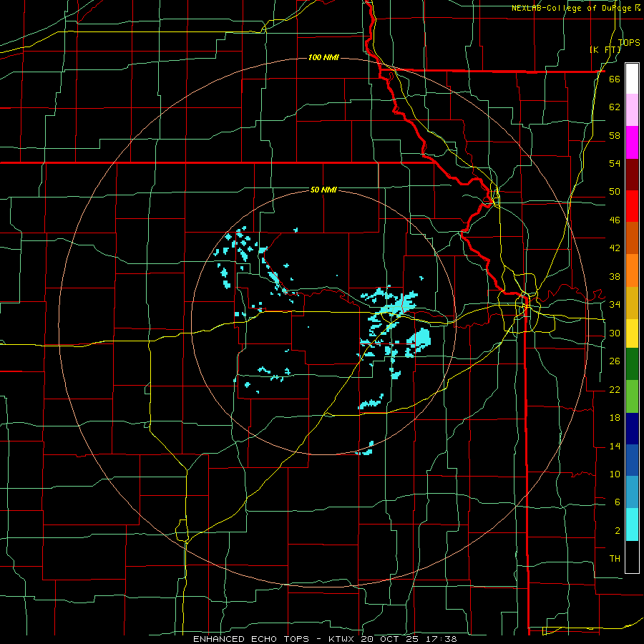Viewport: 644px width, 644px height.
Task: Select the magenta legend color segment
Action: pos(632,142)
